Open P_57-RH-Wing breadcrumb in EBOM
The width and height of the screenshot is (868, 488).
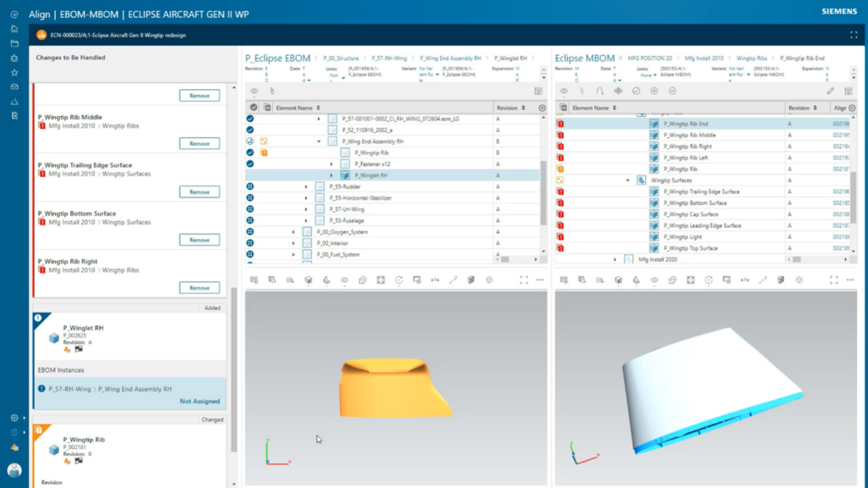pyautogui.click(x=389, y=58)
